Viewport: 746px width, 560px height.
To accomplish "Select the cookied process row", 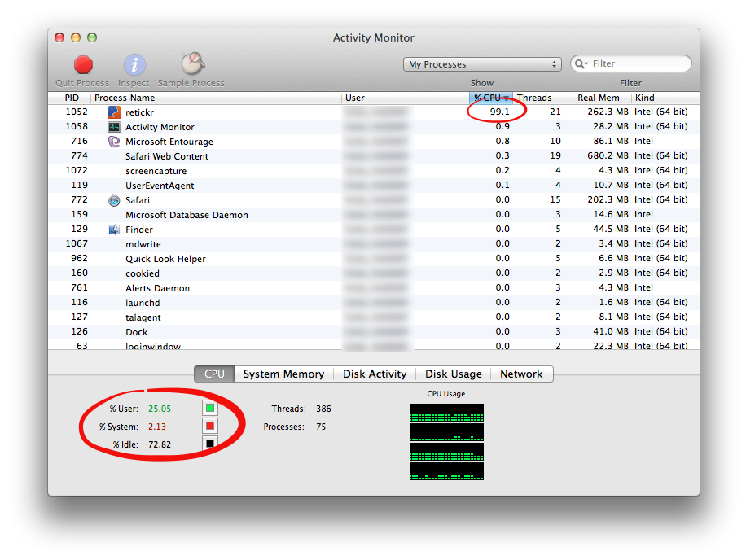I will tap(374, 273).
